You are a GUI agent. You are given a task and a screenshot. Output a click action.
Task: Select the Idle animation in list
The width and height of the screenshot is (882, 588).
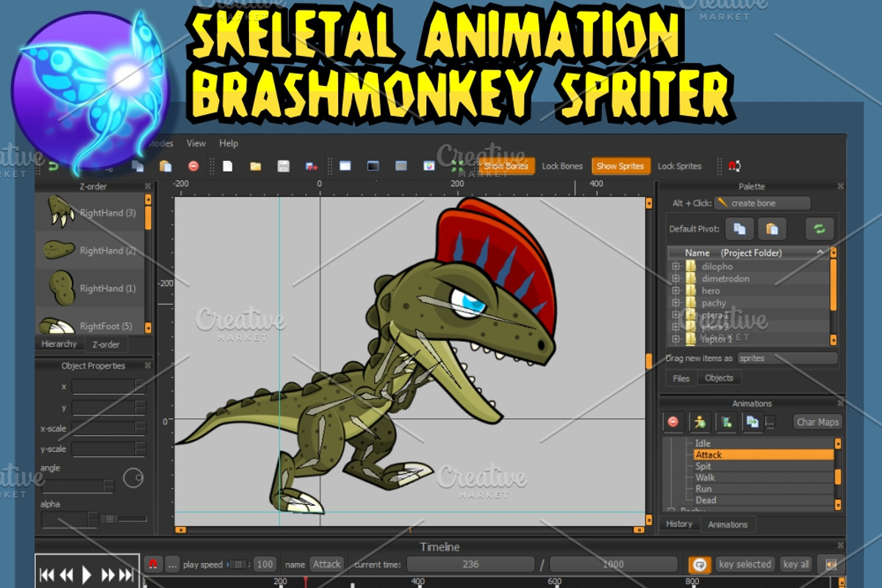coord(763,443)
